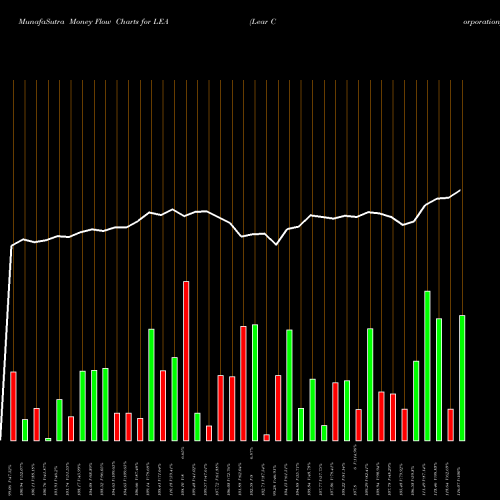Select the tallest red money flow bar
Image resolution: width=500 pixels, height=500 pixels.
coord(186,361)
